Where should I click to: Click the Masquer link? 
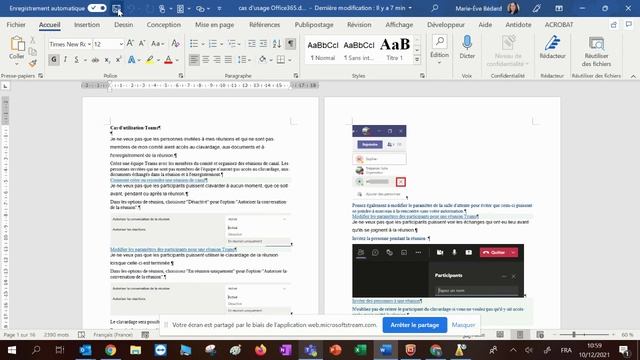pyautogui.click(x=463, y=325)
